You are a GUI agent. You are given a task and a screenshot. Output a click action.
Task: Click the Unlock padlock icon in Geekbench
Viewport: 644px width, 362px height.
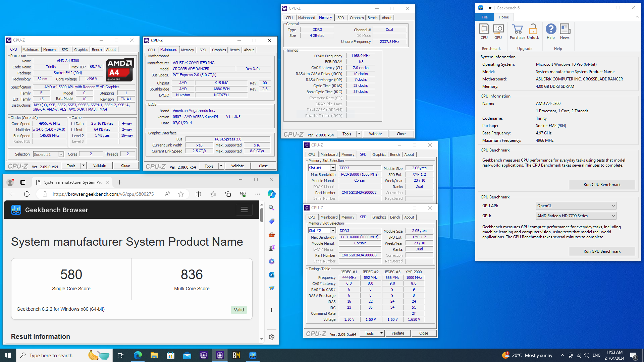coord(533,32)
